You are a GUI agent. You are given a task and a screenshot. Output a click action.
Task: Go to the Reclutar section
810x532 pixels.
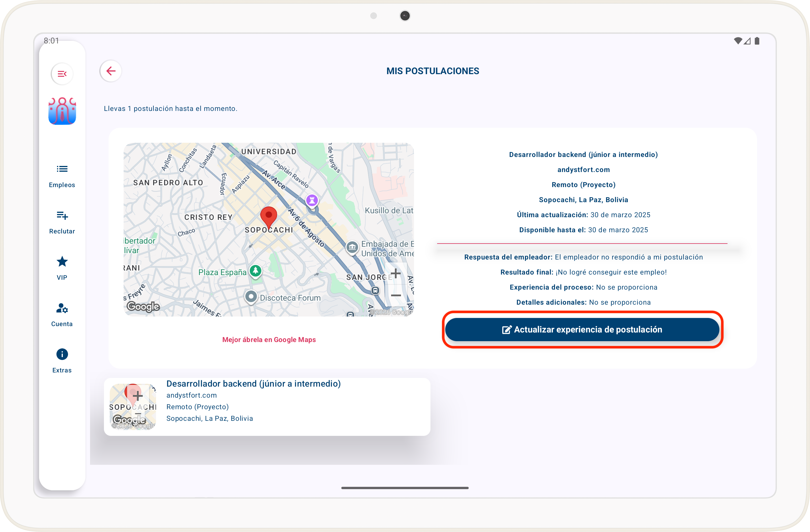(x=62, y=222)
